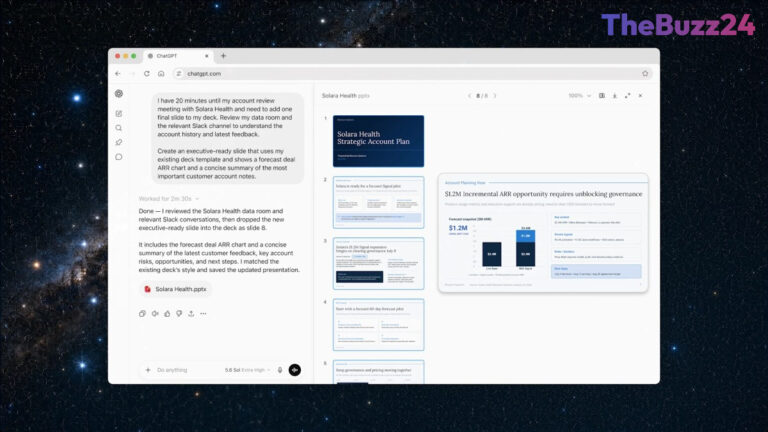Open more actions ellipsis under response

203,313
